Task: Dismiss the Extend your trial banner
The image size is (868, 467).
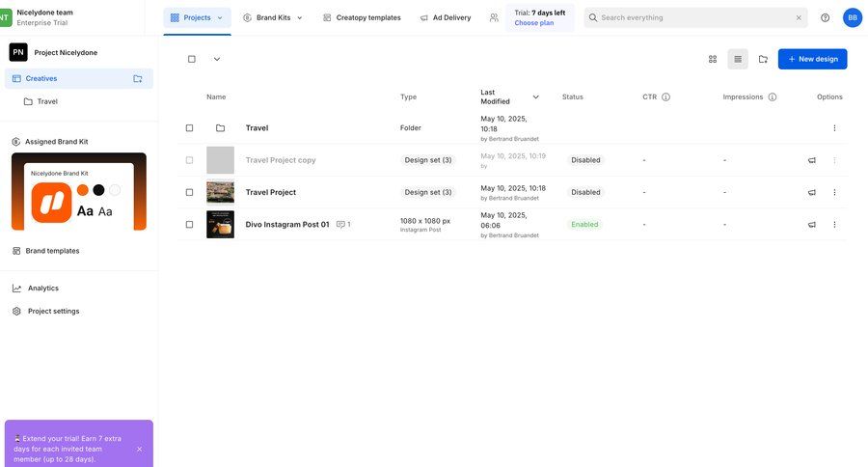Action: [140, 450]
